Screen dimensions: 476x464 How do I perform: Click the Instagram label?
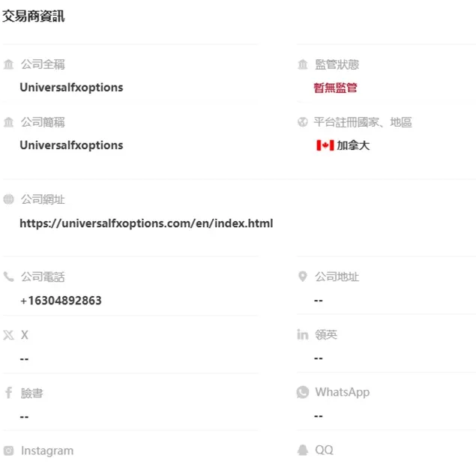click(47, 451)
